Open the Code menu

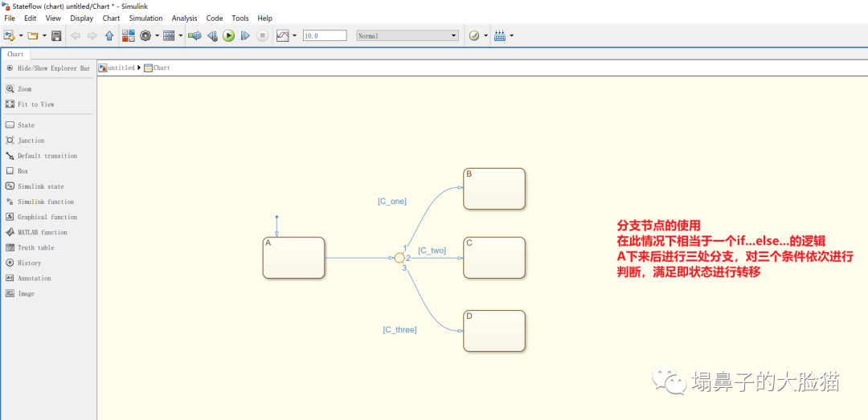(215, 18)
